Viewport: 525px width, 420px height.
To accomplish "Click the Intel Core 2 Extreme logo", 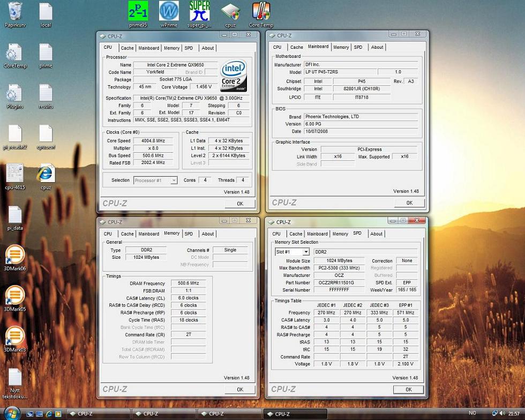I will point(234,76).
